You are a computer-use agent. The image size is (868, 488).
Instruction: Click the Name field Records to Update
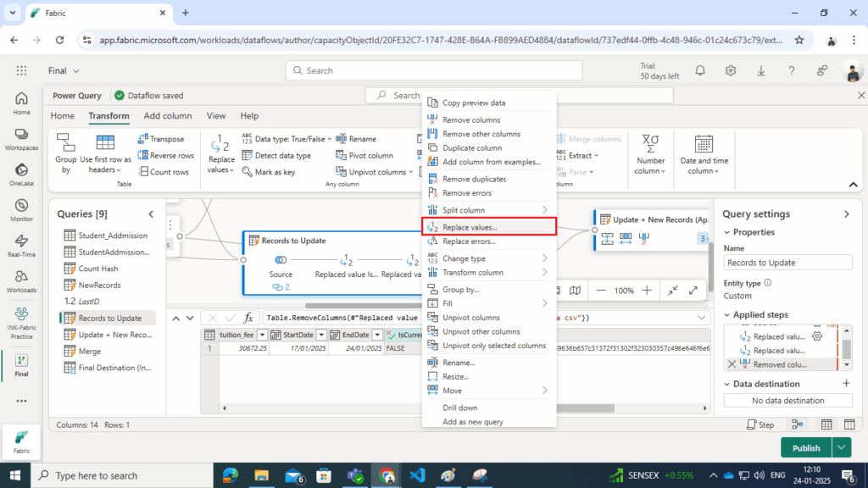[787, 263]
